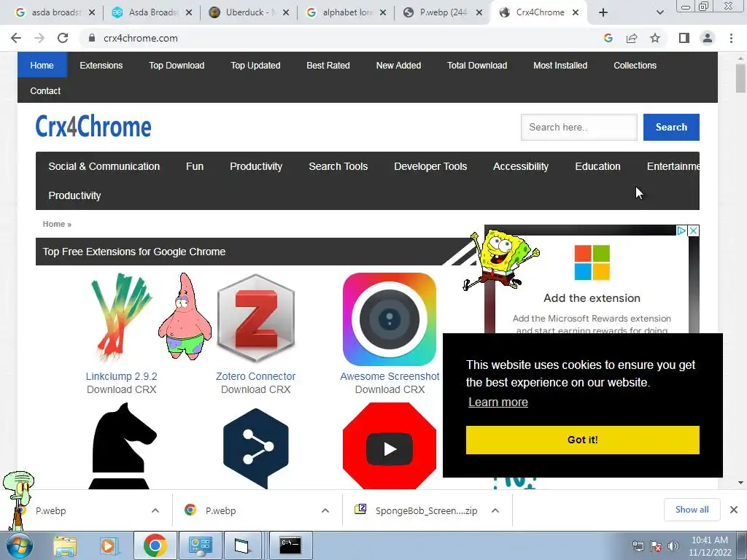The height and width of the screenshot is (560, 747).
Task: Open the Developer Tools category
Action: [x=430, y=166]
